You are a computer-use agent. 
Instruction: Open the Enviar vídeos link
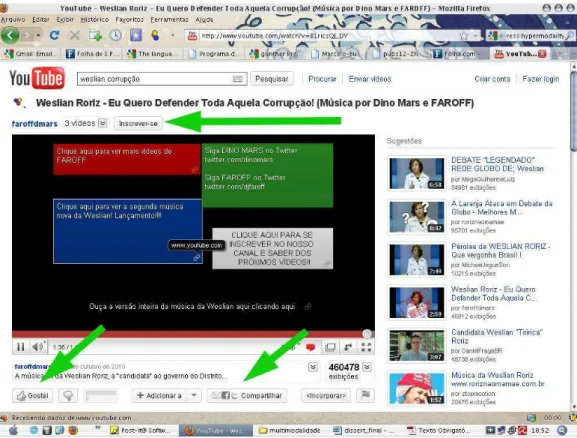pyautogui.click(x=370, y=79)
